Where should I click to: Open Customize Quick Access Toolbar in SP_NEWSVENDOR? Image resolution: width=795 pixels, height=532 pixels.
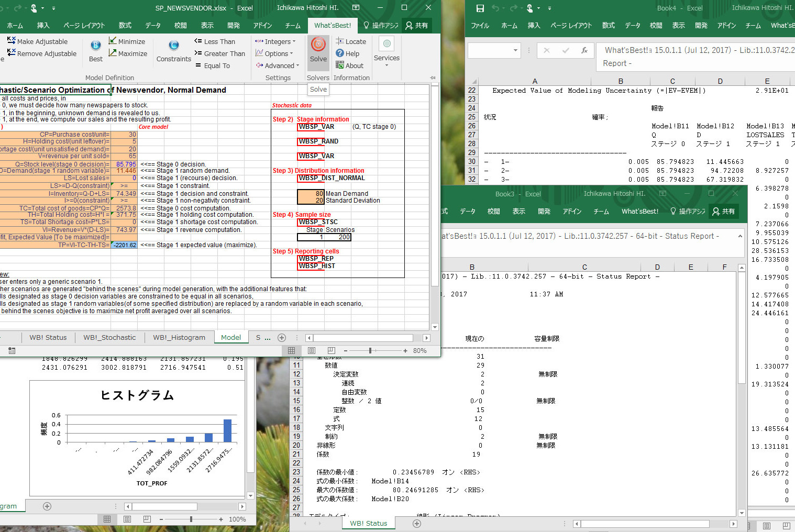pyautogui.click(x=53, y=8)
